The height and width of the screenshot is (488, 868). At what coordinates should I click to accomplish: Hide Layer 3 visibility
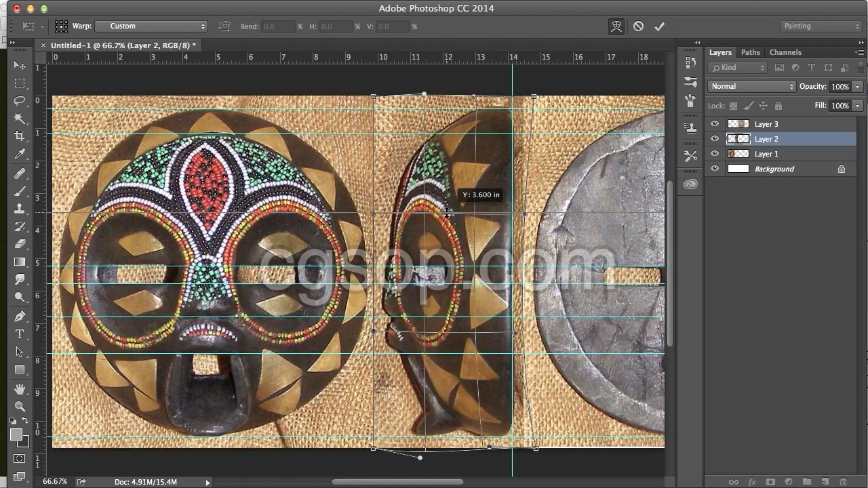tap(715, 124)
